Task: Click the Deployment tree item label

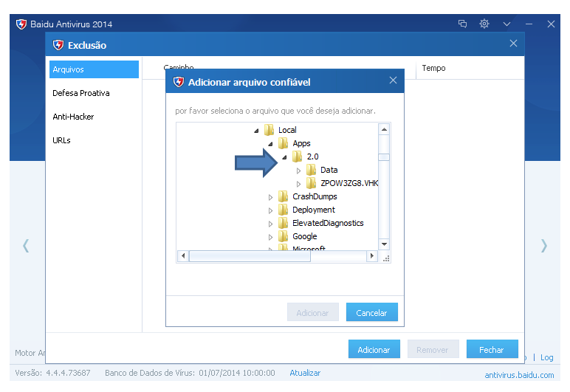Action: pos(314,210)
